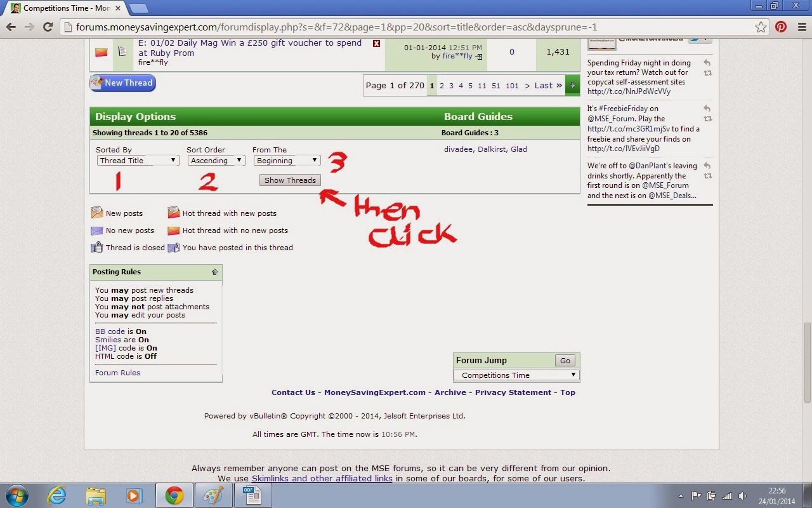
Task: Click the page info icon in address bar
Action: (69, 27)
